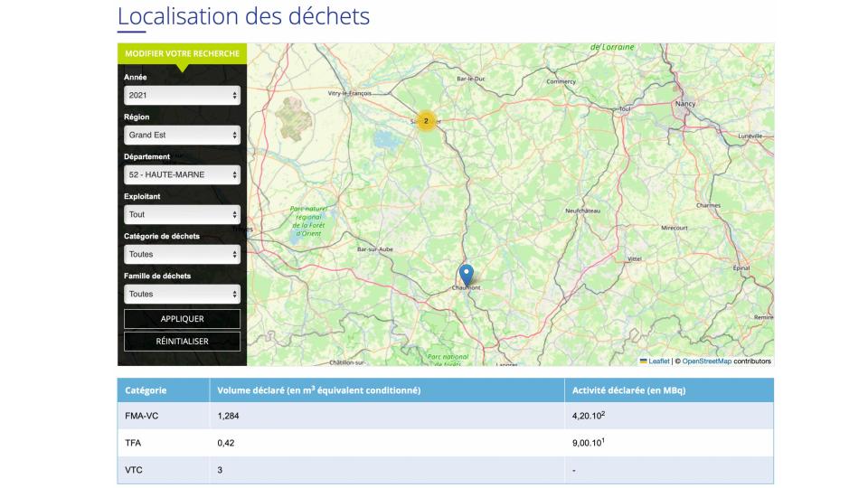The width and height of the screenshot is (868, 488).
Task: Click the Lunéville label on the map
Action: [x=750, y=136]
